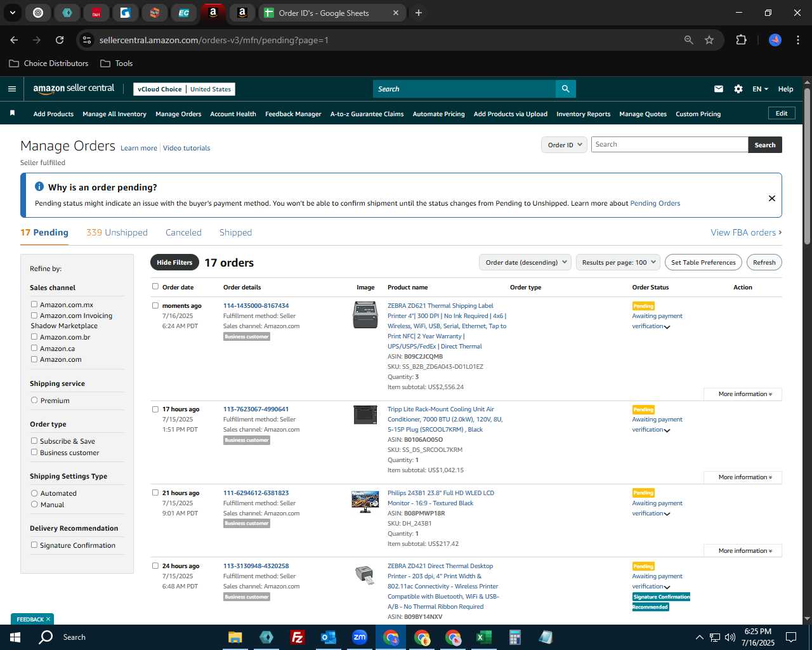Open the EN language dropdown
Screen dimensions: 812x650
point(760,89)
